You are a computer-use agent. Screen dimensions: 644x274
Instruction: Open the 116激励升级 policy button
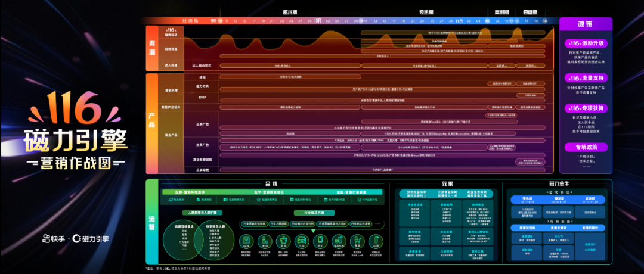585,44
